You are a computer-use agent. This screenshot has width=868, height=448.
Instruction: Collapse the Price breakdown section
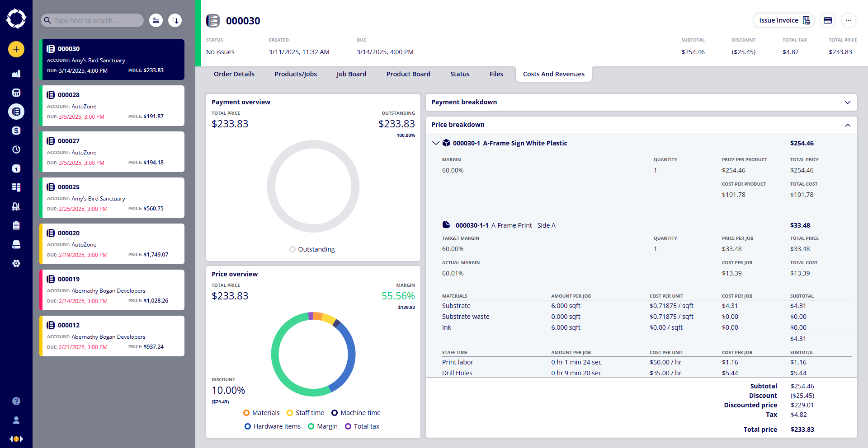point(848,125)
